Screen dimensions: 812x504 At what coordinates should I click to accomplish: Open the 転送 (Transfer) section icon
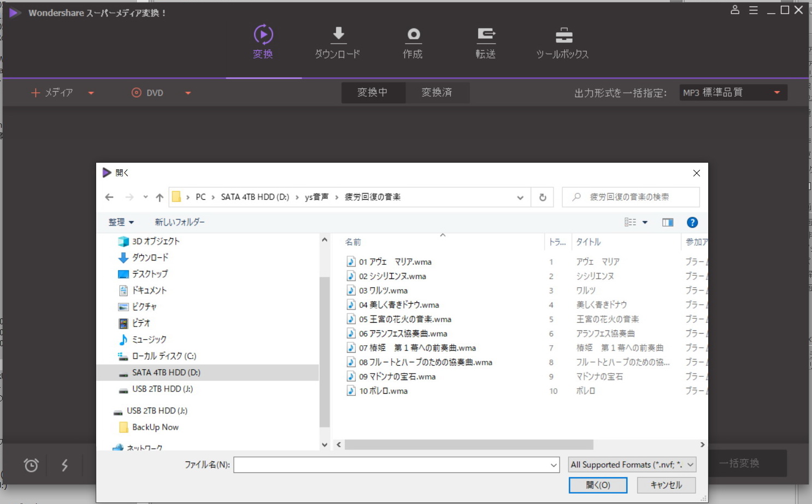click(485, 35)
